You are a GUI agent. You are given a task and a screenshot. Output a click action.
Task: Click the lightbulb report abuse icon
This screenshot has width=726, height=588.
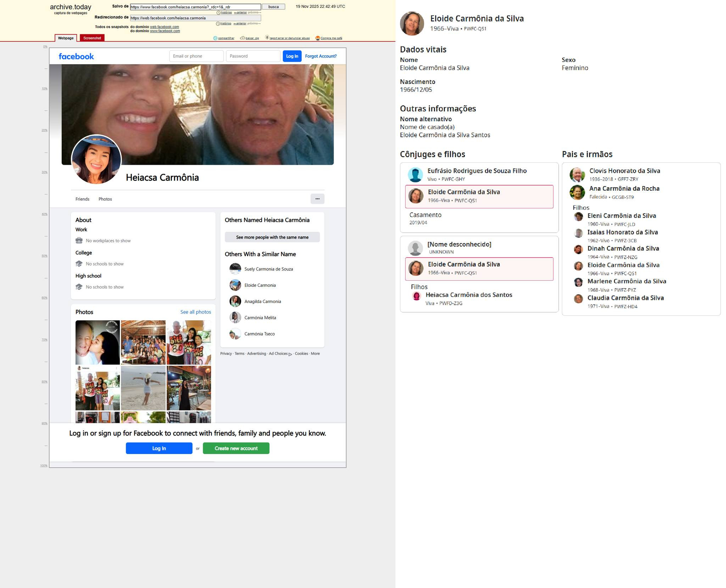(x=267, y=38)
